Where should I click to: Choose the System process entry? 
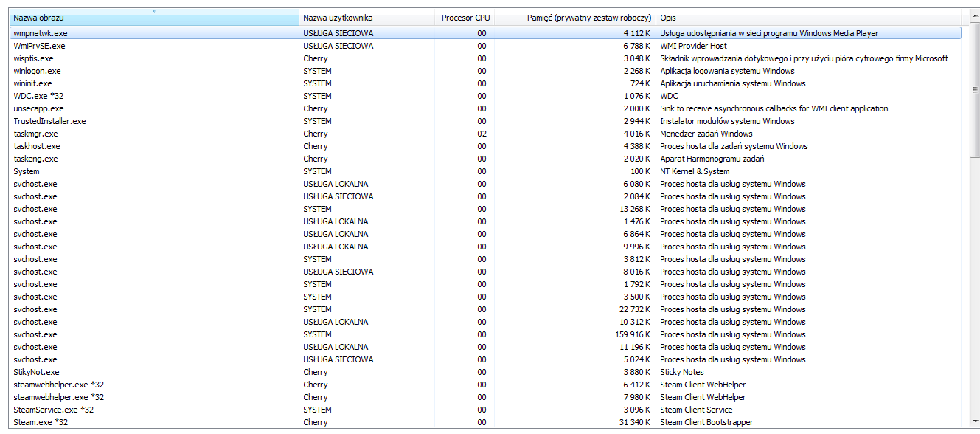pyautogui.click(x=27, y=171)
